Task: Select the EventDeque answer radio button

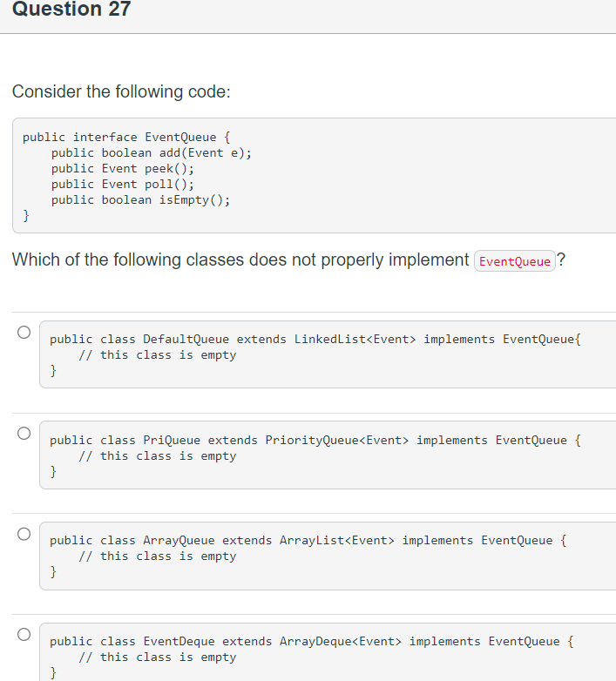Action: point(24,635)
